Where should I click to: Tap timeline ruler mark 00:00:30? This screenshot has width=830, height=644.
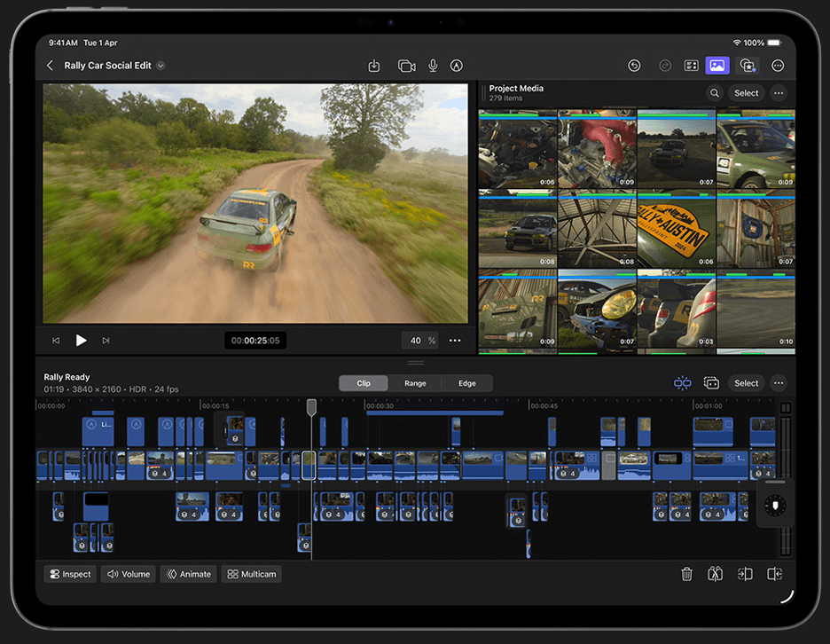[380, 406]
